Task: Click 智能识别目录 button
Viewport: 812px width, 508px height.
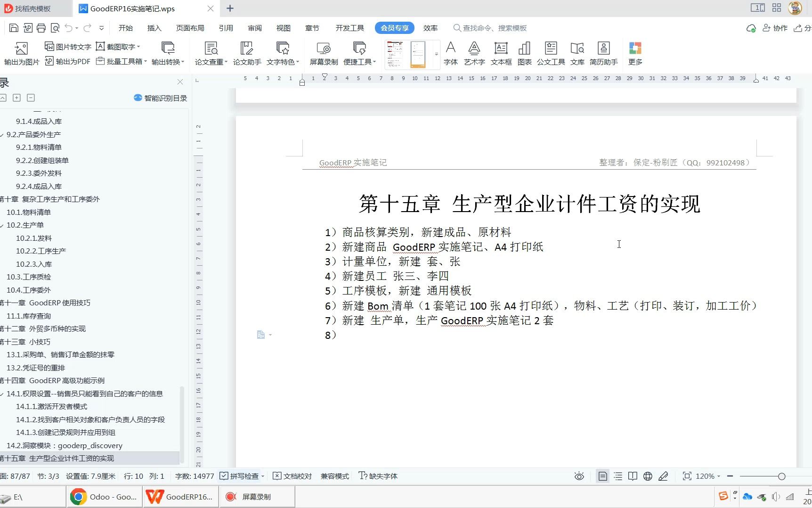Action: tap(161, 98)
